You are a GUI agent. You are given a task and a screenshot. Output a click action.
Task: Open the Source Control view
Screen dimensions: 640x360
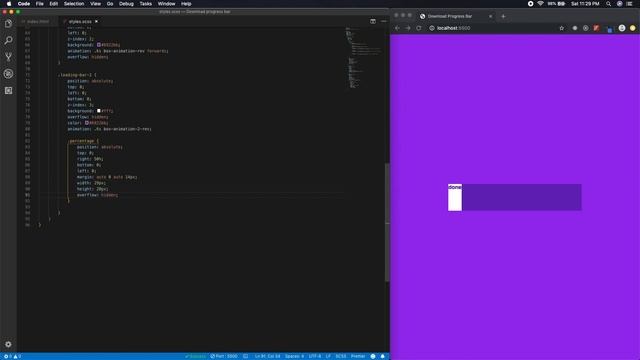click(x=8, y=57)
